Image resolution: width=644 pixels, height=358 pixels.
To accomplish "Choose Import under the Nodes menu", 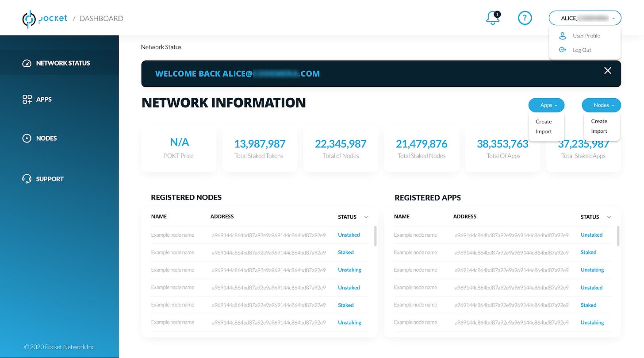I will pyautogui.click(x=599, y=131).
